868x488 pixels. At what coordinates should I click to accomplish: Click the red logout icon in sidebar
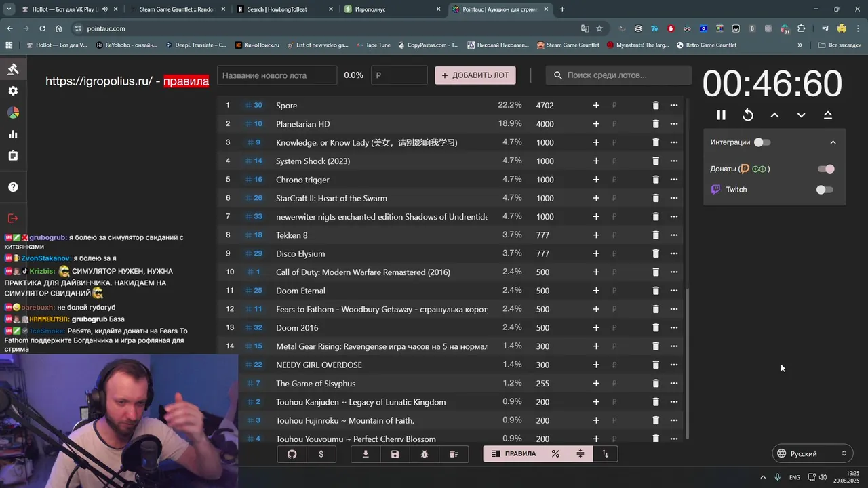tap(13, 218)
